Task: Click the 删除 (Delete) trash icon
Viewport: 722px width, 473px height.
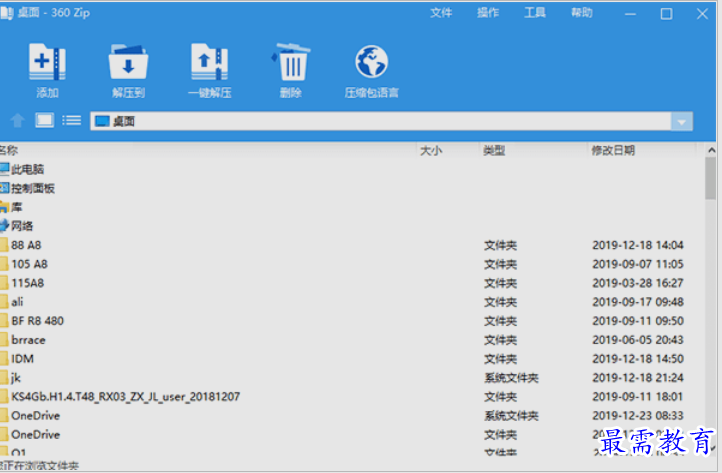Action: pyautogui.click(x=291, y=62)
